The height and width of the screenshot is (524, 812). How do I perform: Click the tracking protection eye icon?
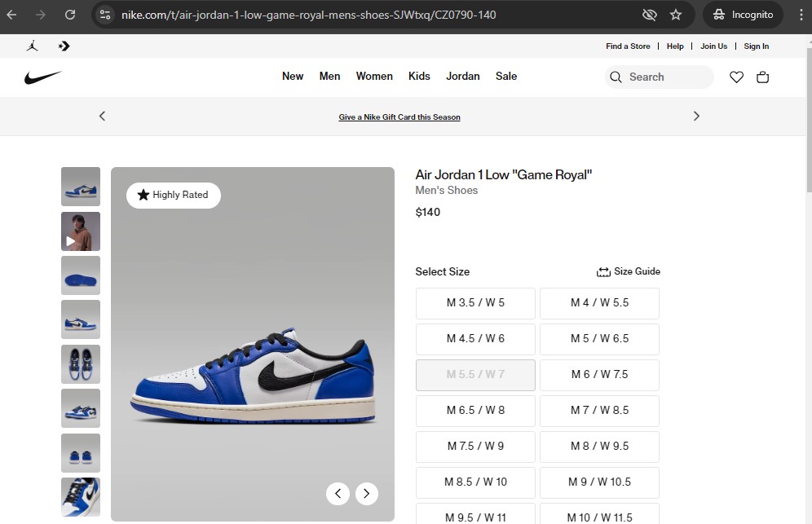[x=649, y=15]
